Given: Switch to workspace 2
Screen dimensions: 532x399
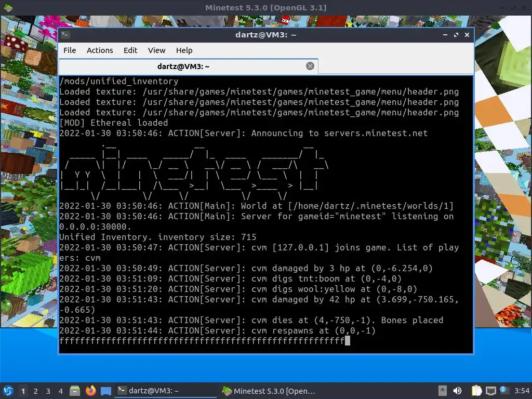Looking at the screenshot, I should coord(36,391).
